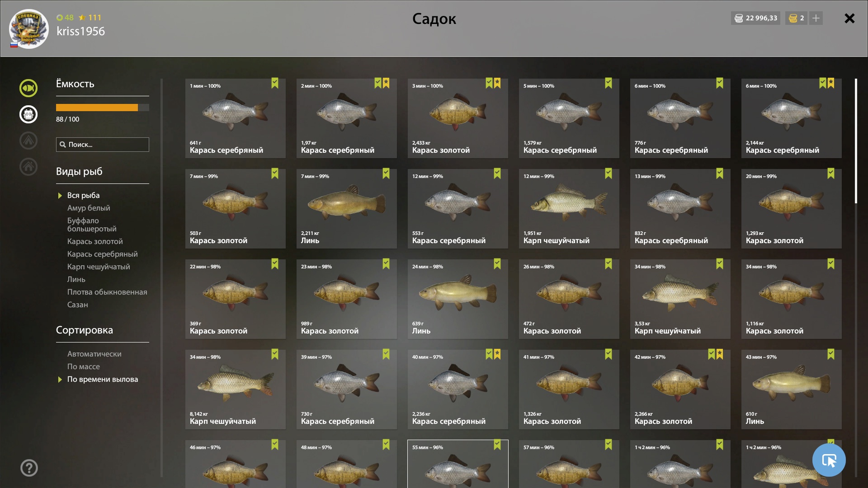The image size is (868, 488).
Task: Click the Поиск search field
Action: pyautogui.click(x=103, y=145)
